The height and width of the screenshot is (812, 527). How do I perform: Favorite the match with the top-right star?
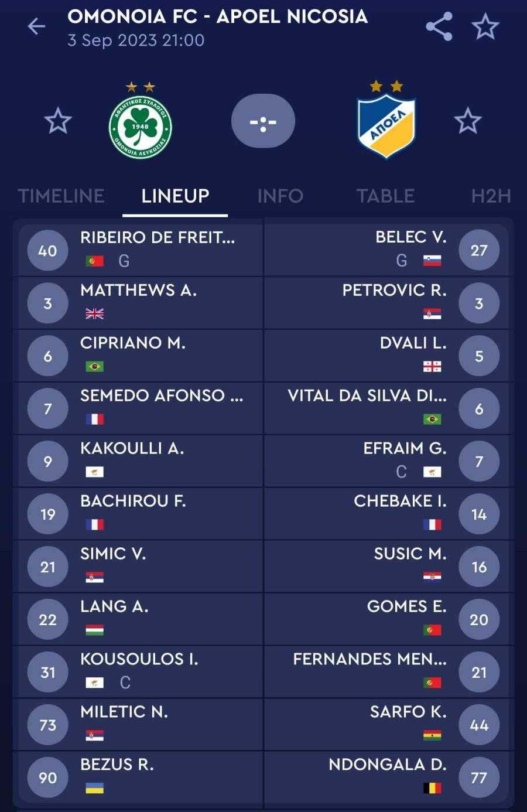[x=485, y=27]
